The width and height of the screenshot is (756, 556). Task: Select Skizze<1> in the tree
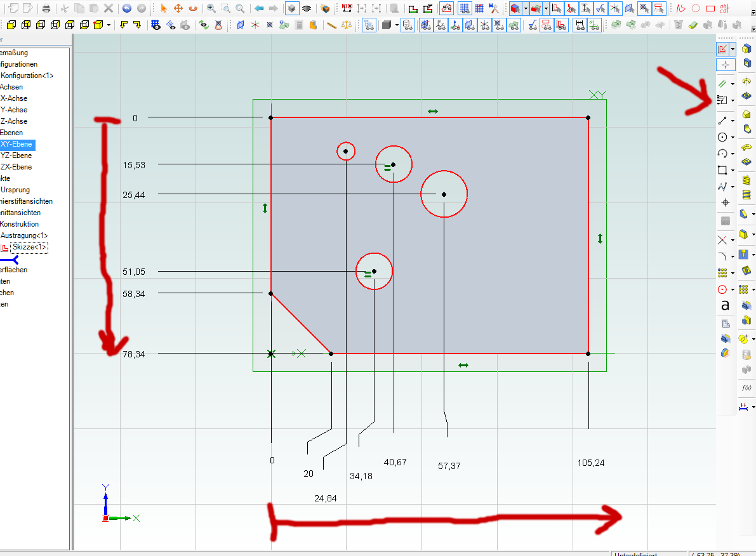click(x=29, y=247)
